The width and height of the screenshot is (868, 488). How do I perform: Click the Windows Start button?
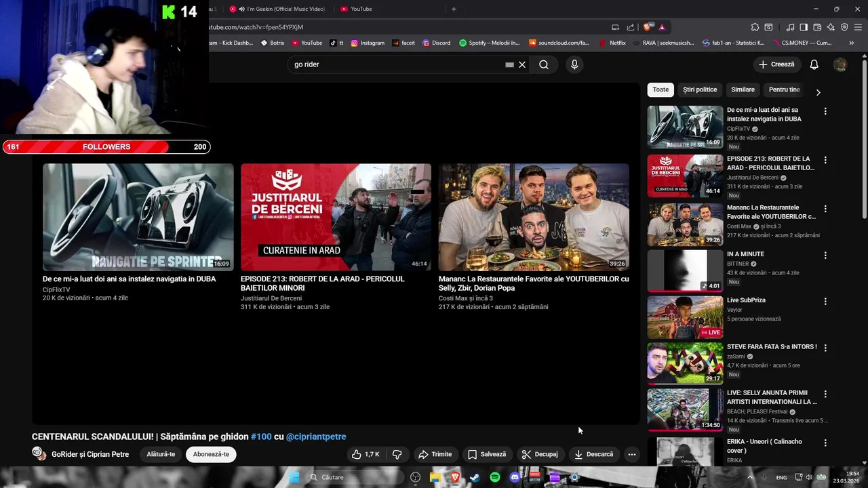tap(294, 477)
